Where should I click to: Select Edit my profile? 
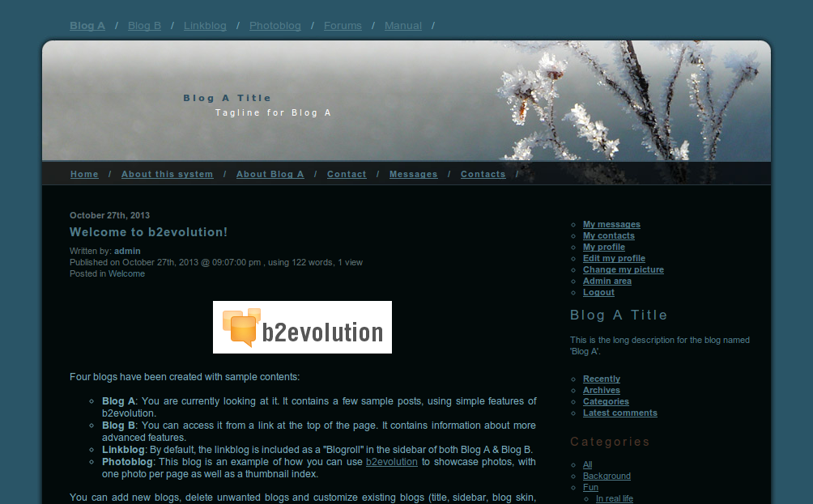[x=614, y=259]
